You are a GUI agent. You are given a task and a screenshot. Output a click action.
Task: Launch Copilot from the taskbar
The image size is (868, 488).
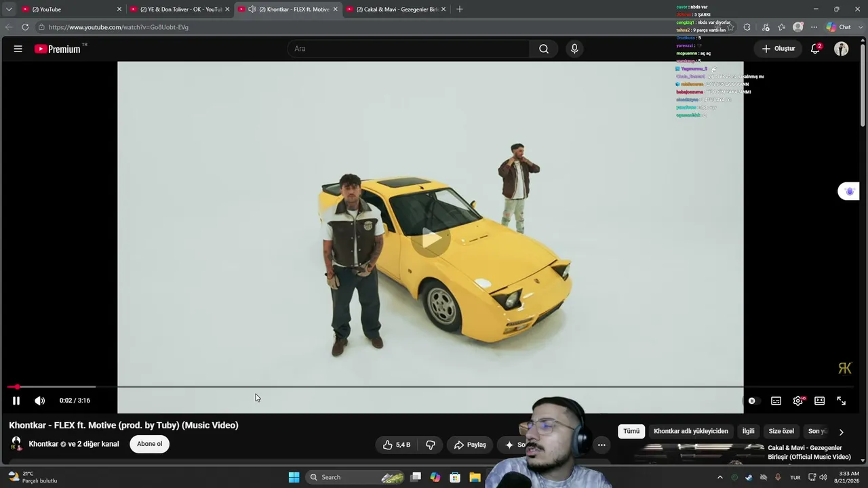pos(435,477)
